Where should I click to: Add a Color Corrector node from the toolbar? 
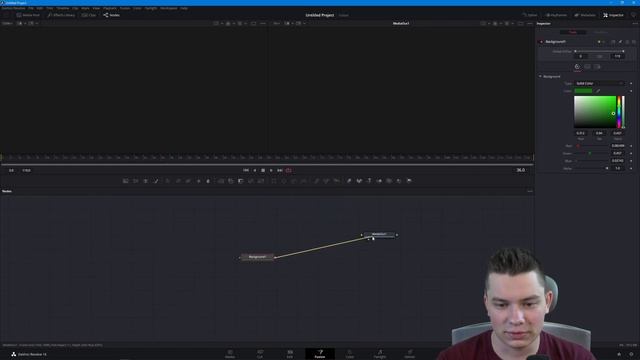click(168, 181)
